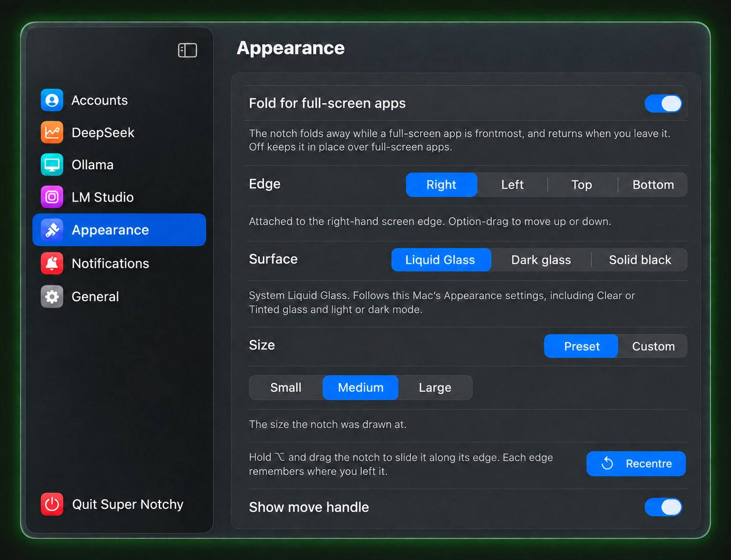This screenshot has height=560, width=731.
Task: Attach the notch to the Top edge
Action: [582, 185]
